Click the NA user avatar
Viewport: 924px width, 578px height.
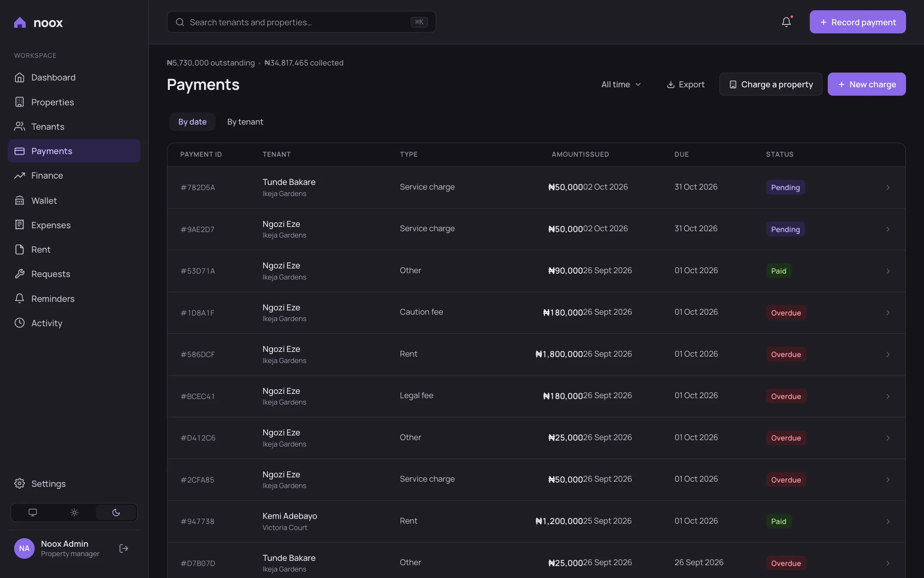pyautogui.click(x=24, y=548)
